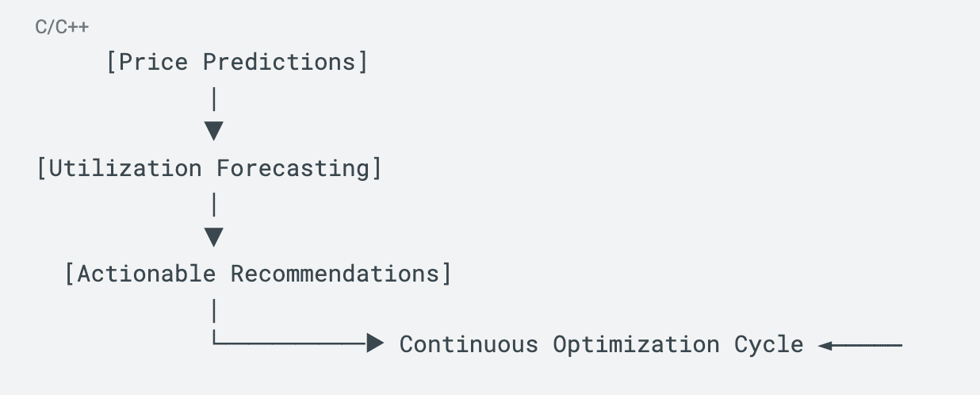Click the horizontal line left of the right arrow
Image resolution: width=980 pixels, height=395 pixels.
[293, 343]
